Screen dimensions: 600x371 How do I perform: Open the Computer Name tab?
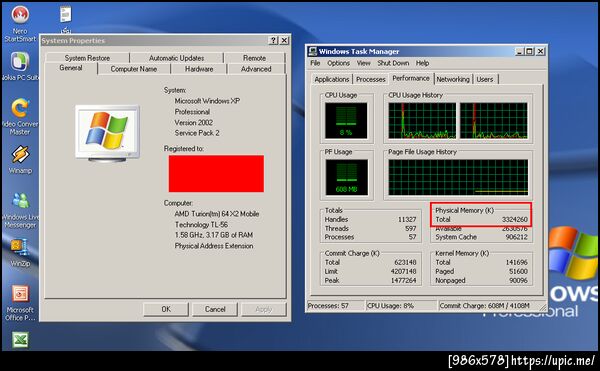click(x=134, y=69)
